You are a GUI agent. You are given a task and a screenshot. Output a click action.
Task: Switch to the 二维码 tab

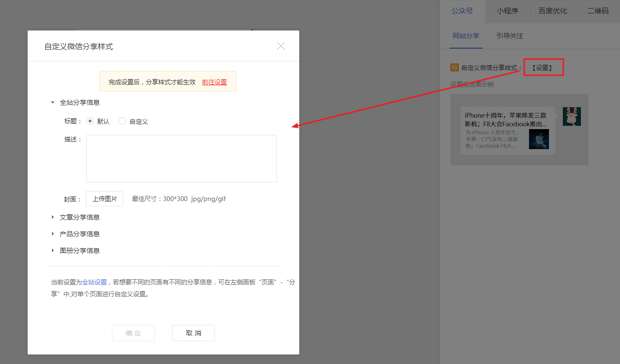pyautogui.click(x=598, y=10)
